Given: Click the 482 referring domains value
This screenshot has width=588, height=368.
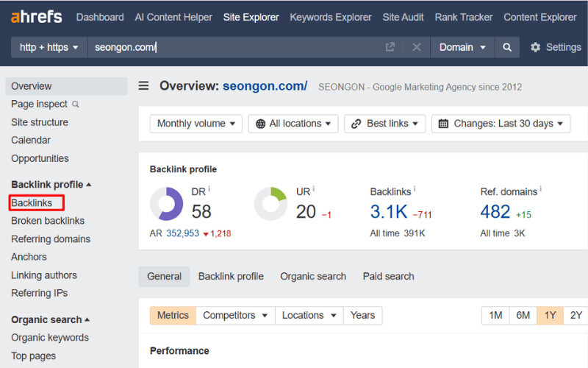Looking at the screenshot, I should coord(495,211).
